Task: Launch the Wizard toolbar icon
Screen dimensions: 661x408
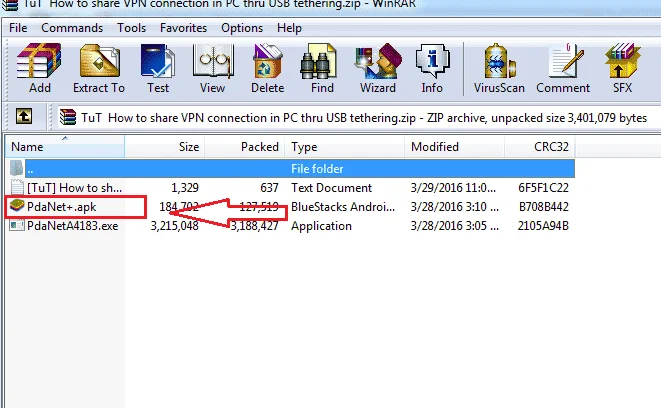Action: (378, 62)
